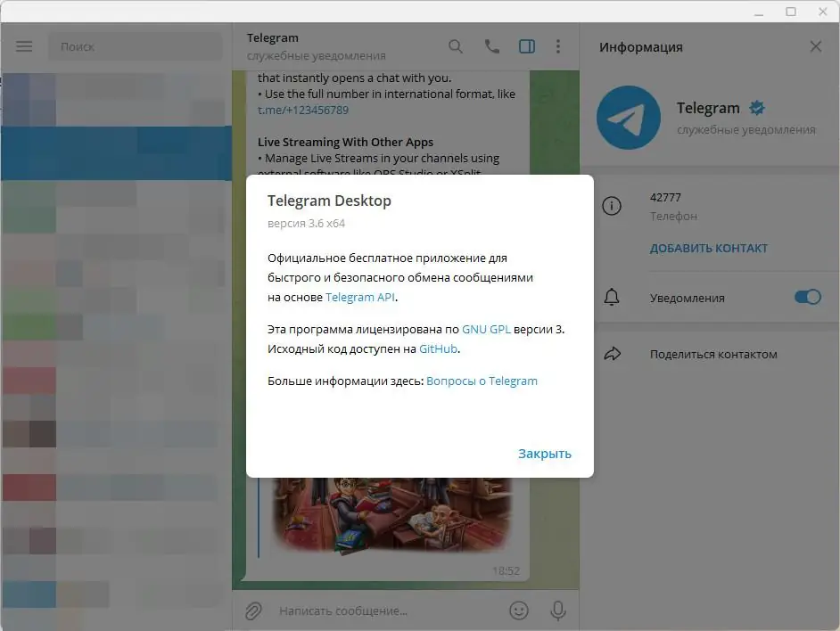Image resolution: width=840 pixels, height=631 pixels.
Task: Open Вопросы о Telegram link
Action: (482, 381)
